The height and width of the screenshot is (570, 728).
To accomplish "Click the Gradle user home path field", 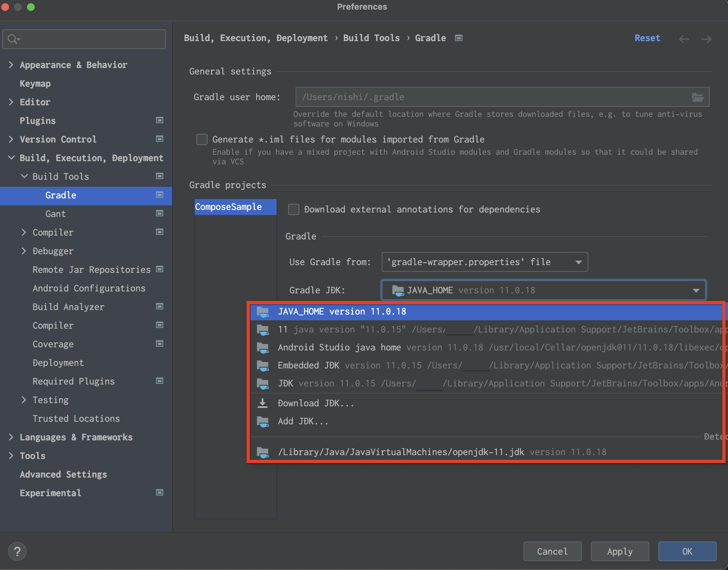I will click(502, 97).
